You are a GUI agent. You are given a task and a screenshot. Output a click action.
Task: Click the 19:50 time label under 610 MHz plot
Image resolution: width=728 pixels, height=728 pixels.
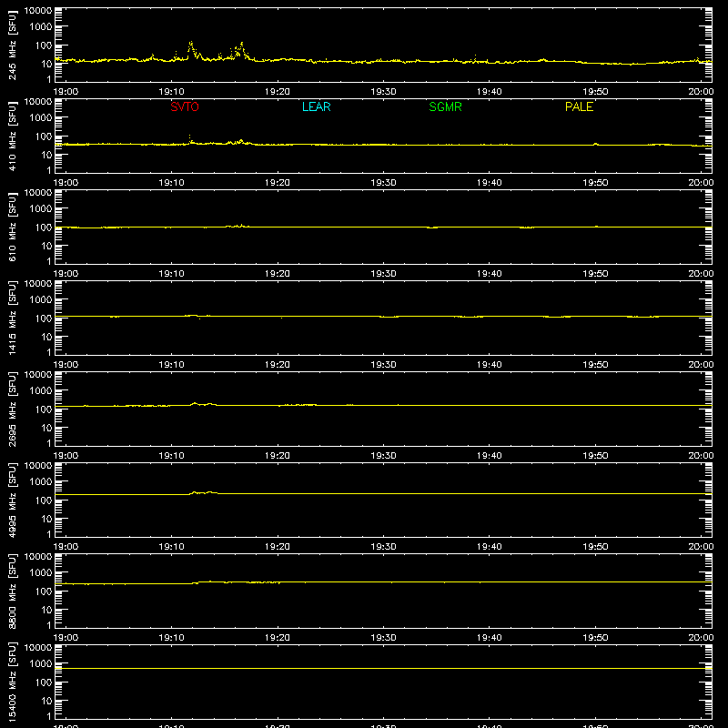coord(595,274)
